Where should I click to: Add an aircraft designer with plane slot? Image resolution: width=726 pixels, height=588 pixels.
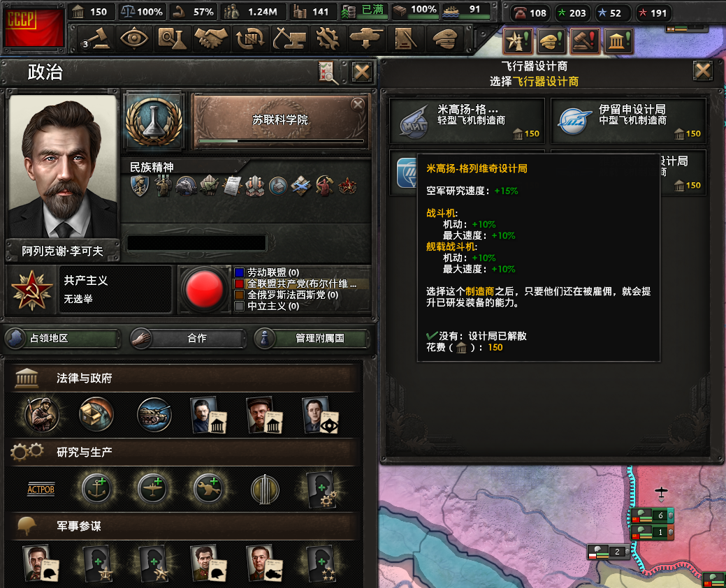pos(153,489)
